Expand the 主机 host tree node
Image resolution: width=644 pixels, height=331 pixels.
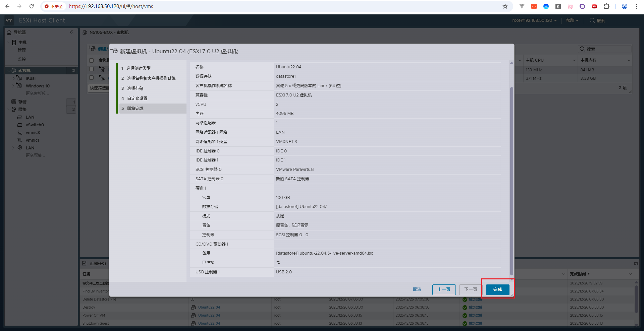click(9, 43)
